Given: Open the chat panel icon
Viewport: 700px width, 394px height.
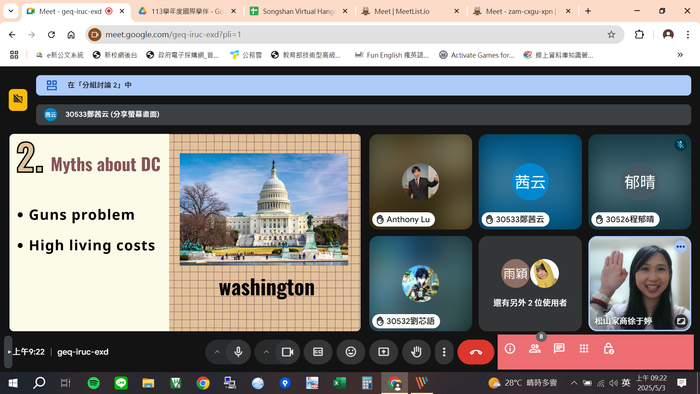Looking at the screenshot, I should (x=559, y=348).
